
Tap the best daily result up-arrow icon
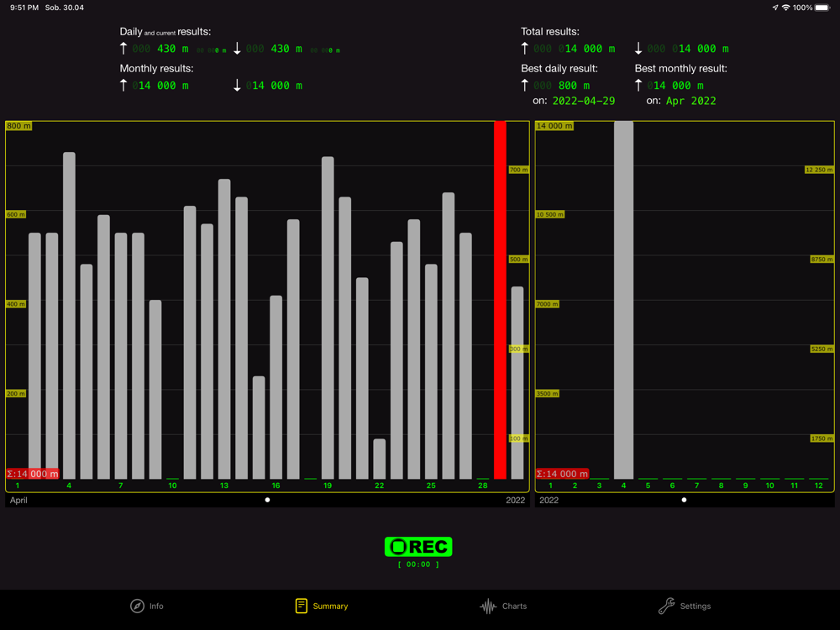click(x=525, y=85)
